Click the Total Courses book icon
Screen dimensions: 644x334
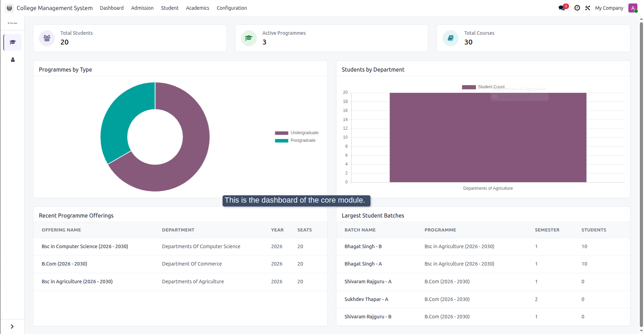pos(451,38)
